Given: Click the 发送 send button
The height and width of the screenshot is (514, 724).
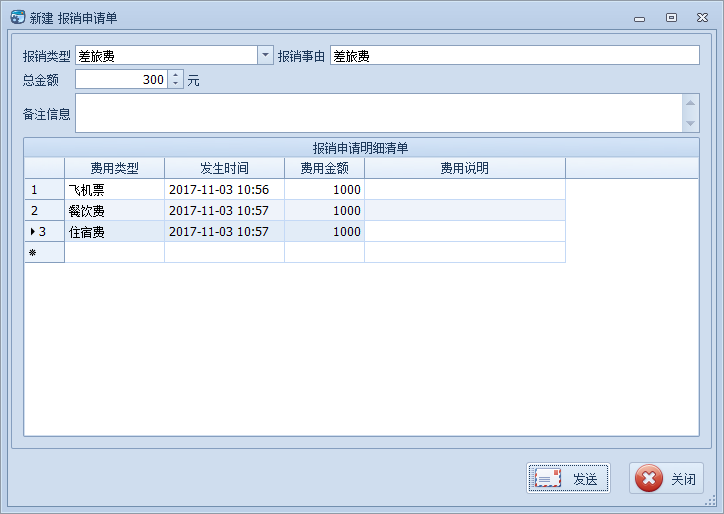Looking at the screenshot, I should coord(568,478).
